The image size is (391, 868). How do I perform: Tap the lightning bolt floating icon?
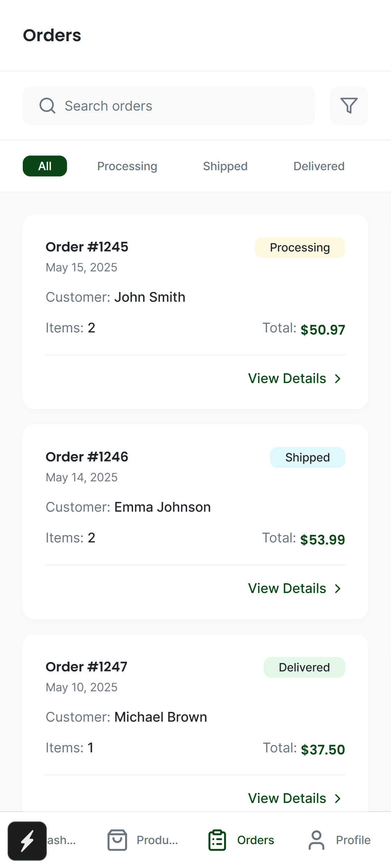pyautogui.click(x=27, y=841)
